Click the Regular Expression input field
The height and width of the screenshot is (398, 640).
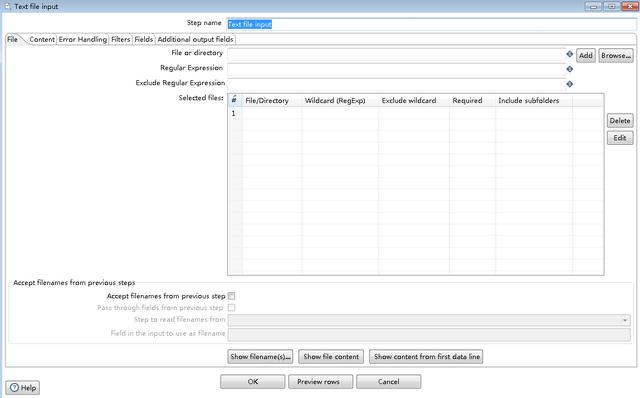(396, 69)
